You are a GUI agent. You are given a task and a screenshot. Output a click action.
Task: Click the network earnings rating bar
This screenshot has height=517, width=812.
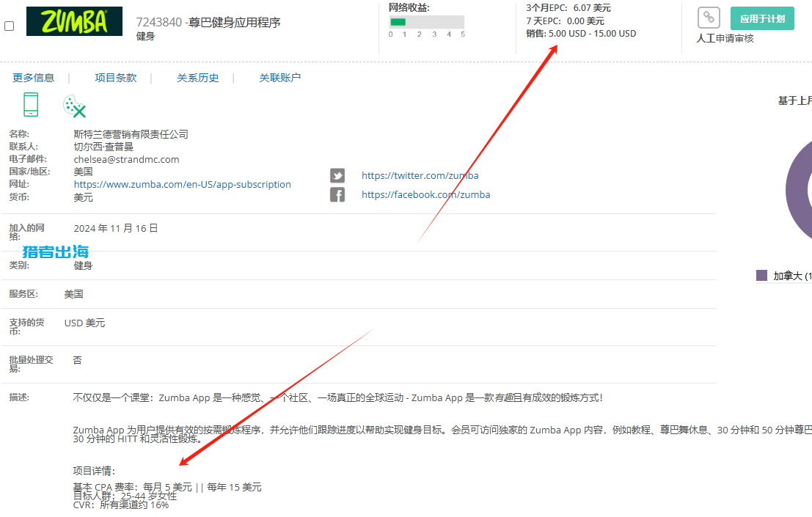click(x=427, y=22)
